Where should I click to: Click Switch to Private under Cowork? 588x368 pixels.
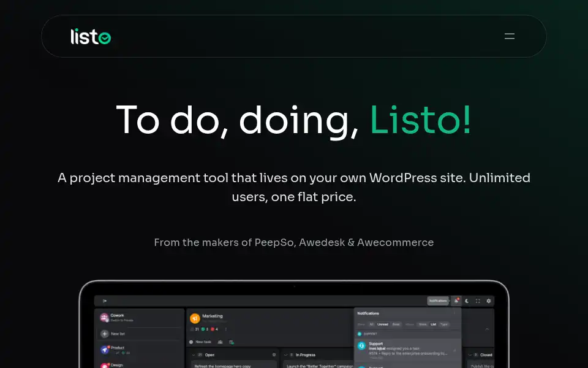(x=122, y=320)
